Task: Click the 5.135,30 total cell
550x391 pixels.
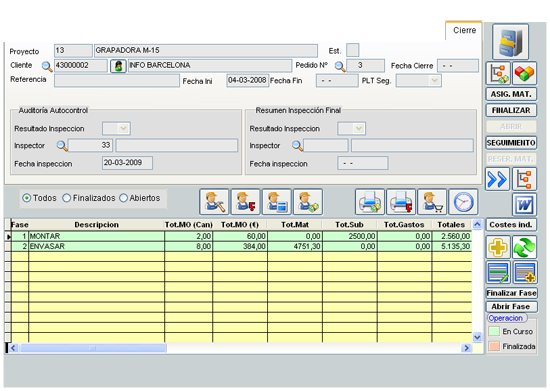Action: pos(451,247)
